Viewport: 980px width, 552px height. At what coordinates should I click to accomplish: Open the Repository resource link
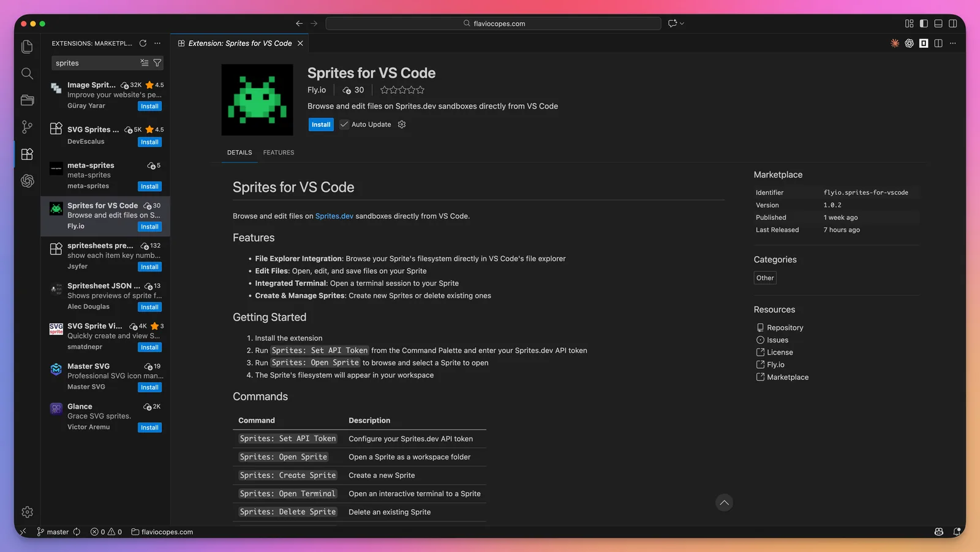point(785,328)
